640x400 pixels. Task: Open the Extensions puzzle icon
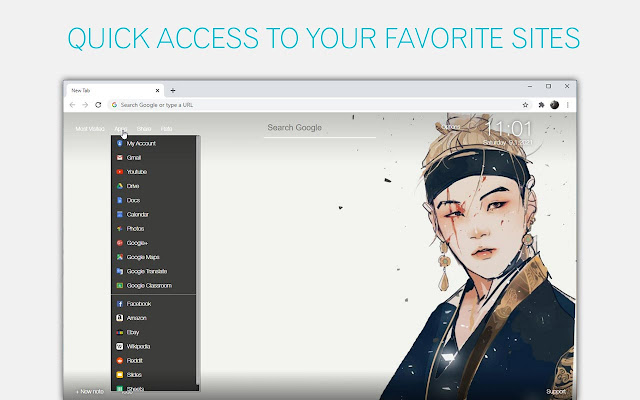pyautogui.click(x=541, y=105)
